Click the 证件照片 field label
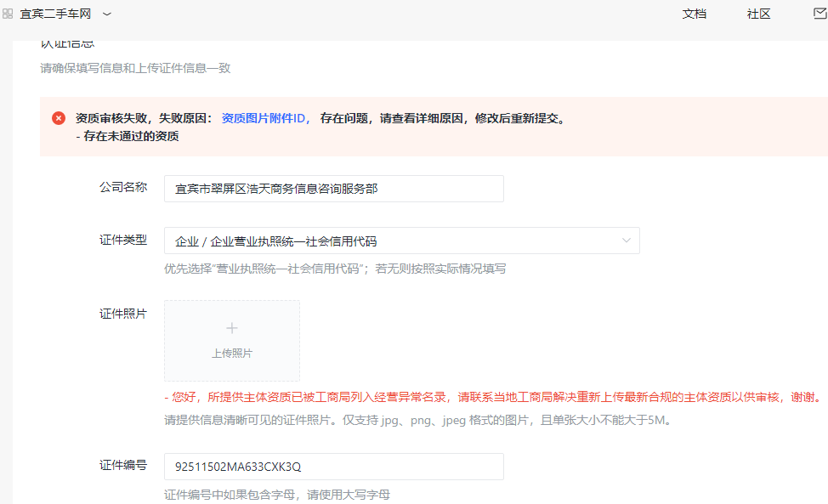Screen dimensions: 828x504 coord(123,314)
